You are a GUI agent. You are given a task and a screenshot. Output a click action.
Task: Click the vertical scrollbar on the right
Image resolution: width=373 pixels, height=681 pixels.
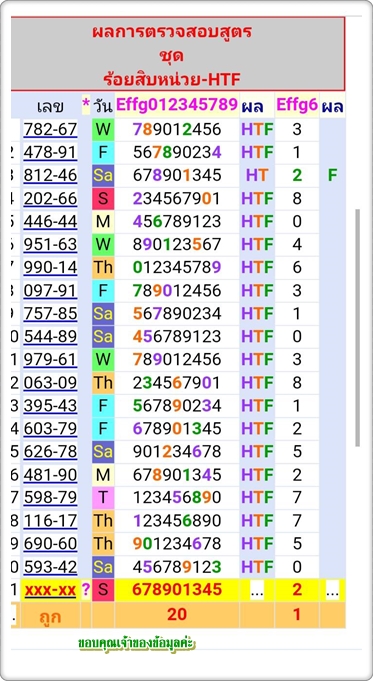pos(357,328)
